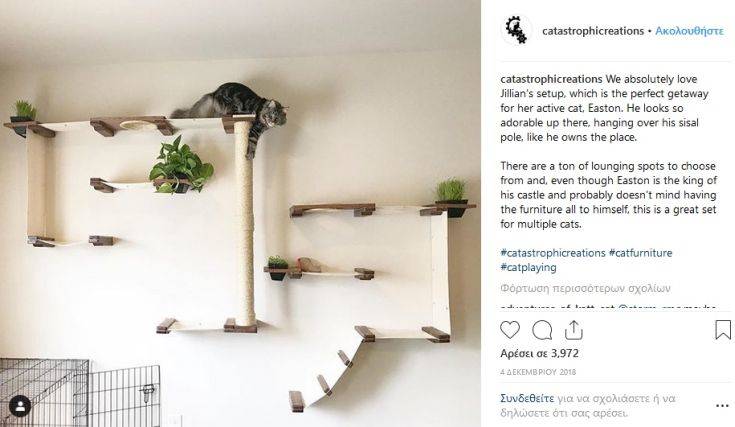Open comments with the speech bubble icon
Image resolution: width=735 pixels, height=427 pixels.
542,330
